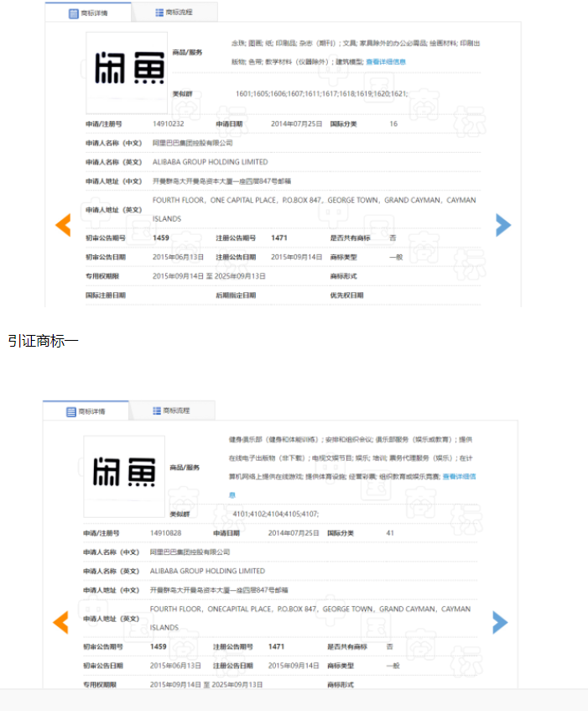Click Chinese address 开曼群岛 in class 16 panel
The height and width of the screenshot is (711, 588).
tap(222, 181)
